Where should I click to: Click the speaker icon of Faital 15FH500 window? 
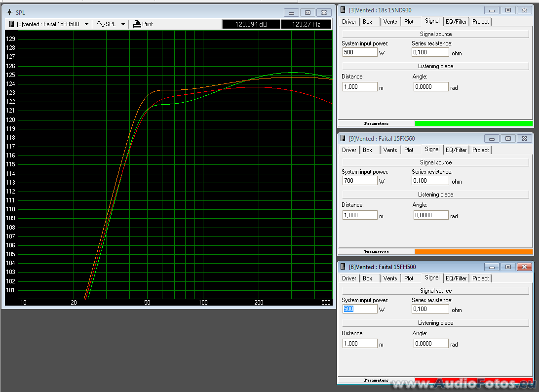pos(343,267)
